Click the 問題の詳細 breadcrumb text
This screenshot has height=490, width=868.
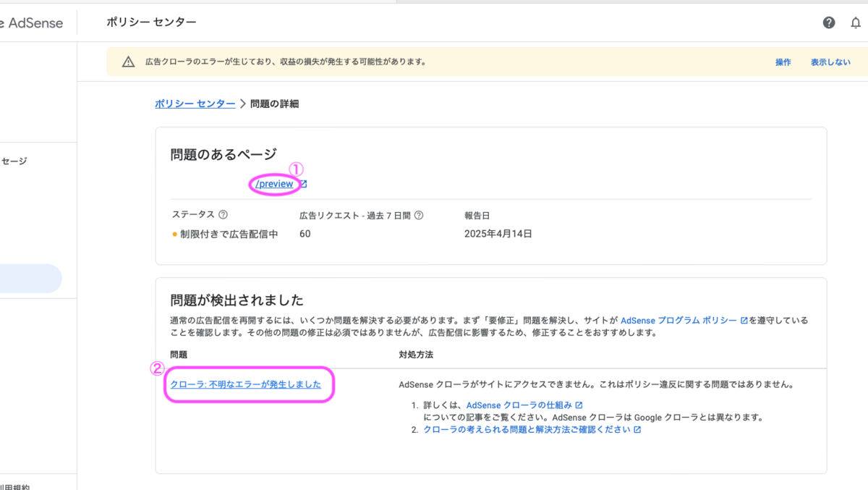click(x=274, y=104)
